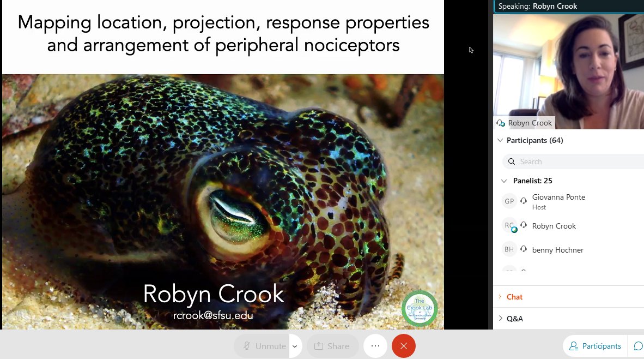Viewport: 644px width, 359px height.
Task: Click the slide title about peripheral nociceptors
Action: 223,34
